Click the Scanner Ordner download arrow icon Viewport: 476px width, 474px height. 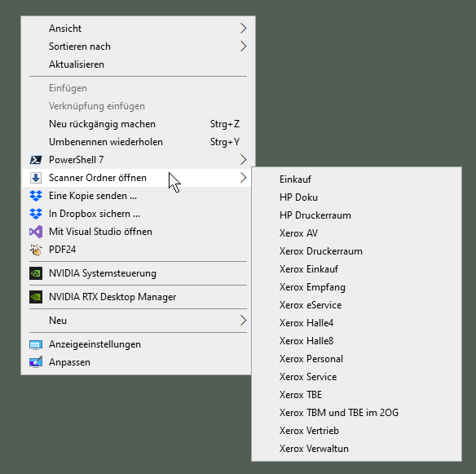pos(36,178)
